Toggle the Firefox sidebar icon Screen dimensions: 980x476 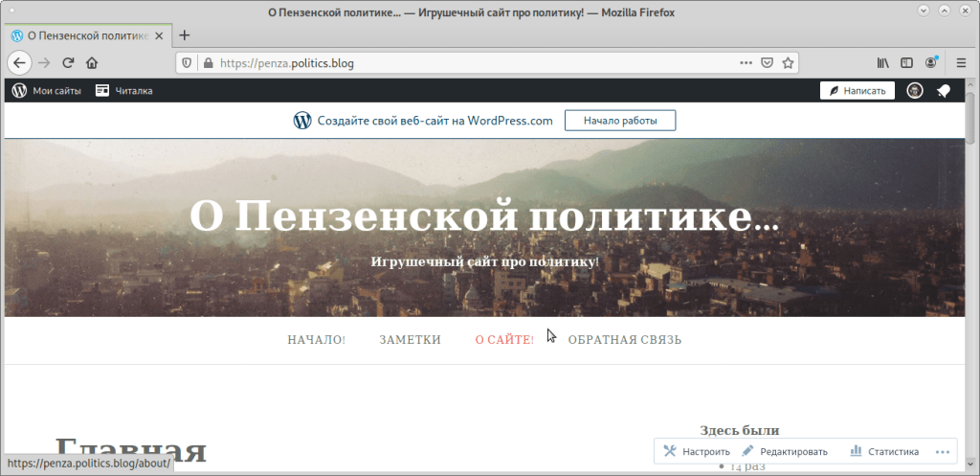coord(906,63)
